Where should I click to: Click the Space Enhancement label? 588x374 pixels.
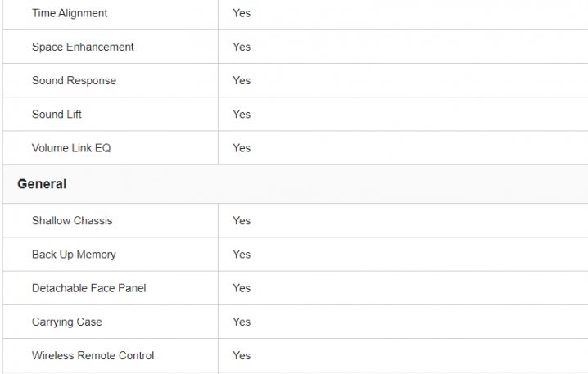pos(83,47)
